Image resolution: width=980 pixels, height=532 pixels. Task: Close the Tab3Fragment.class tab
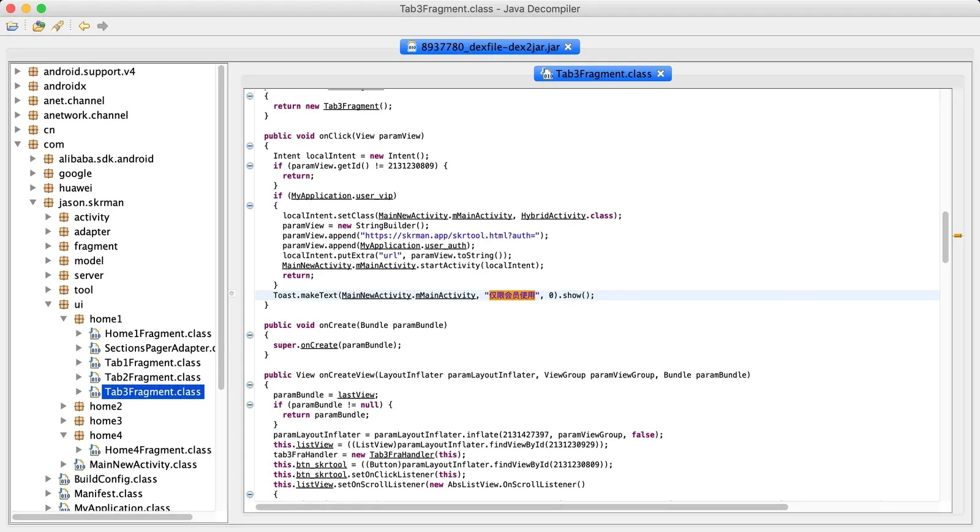pyautogui.click(x=661, y=74)
